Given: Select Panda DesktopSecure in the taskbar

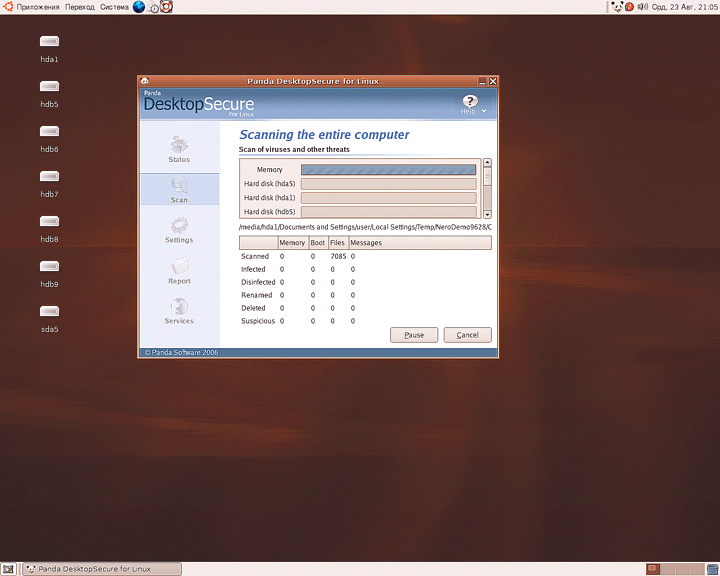Looking at the screenshot, I should (102, 569).
